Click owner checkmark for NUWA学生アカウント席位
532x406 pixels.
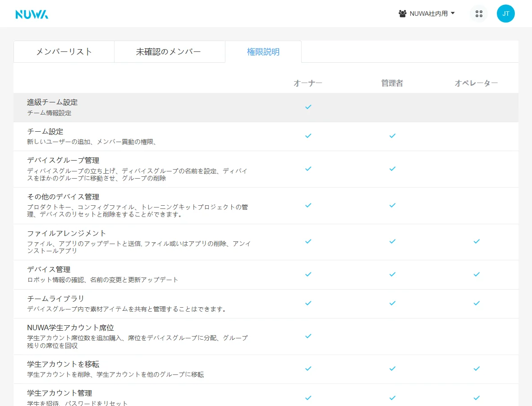coord(308,336)
